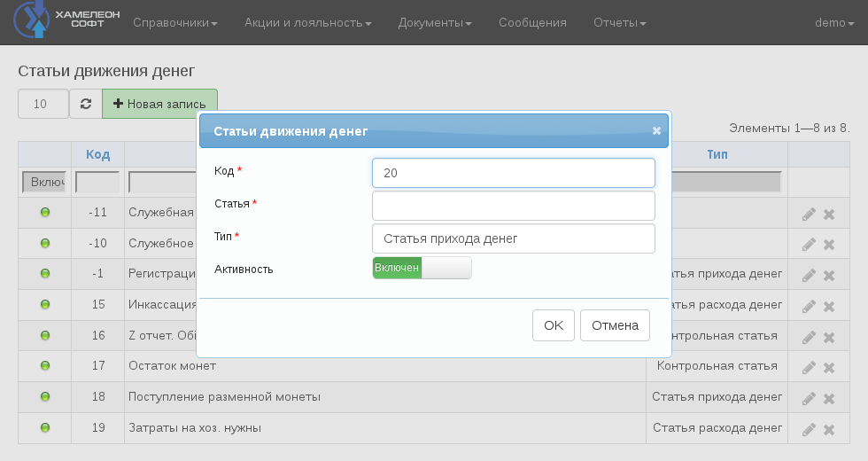
Task: Focus the Код input field
Action: (x=514, y=173)
